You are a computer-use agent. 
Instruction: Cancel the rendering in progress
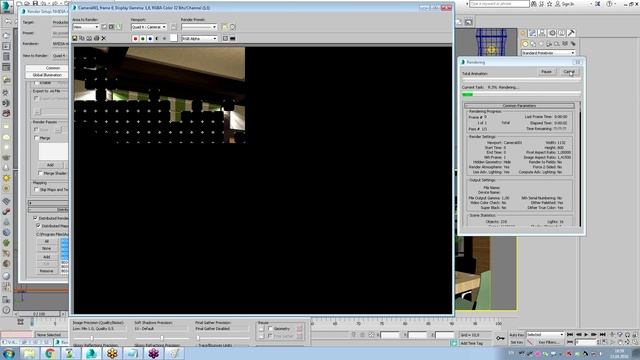[x=569, y=72]
